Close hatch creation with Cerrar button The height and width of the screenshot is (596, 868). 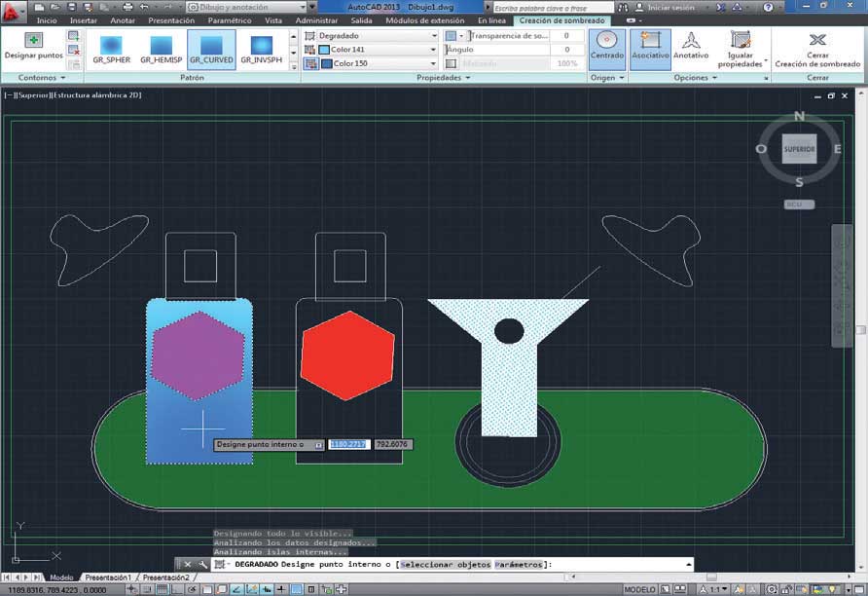[817, 40]
